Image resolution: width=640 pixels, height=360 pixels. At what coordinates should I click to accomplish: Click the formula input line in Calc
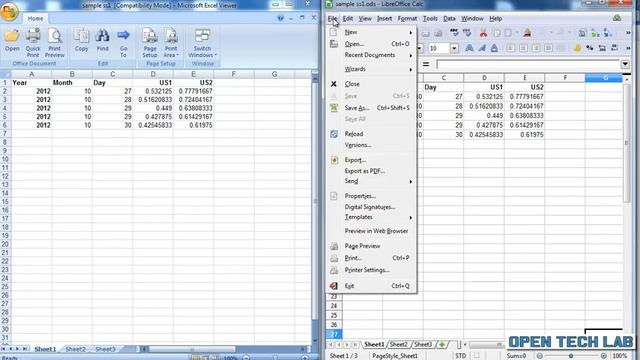tap(529, 64)
